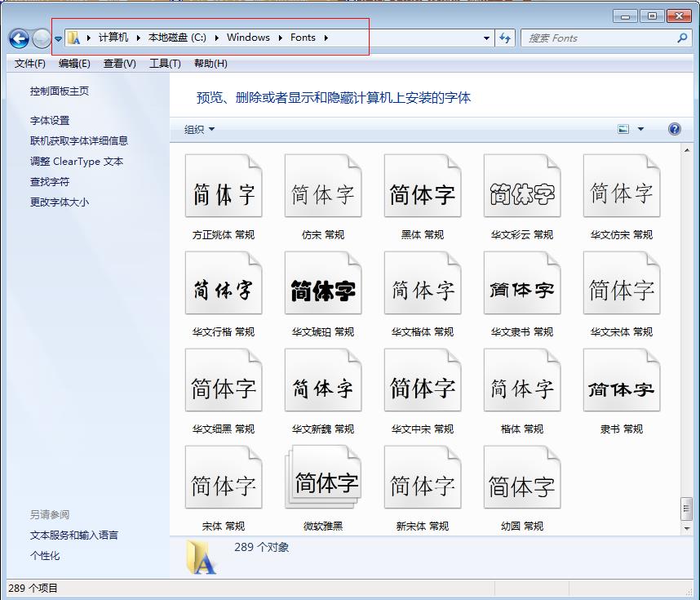This screenshot has height=600, width=700.
Task: Open the 帮助(H) menu
Action: (210, 64)
